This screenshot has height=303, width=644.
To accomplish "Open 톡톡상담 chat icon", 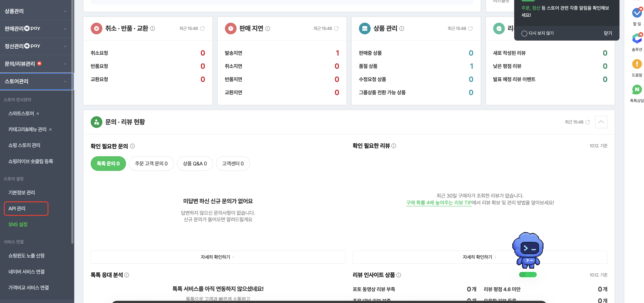I will 637,89.
